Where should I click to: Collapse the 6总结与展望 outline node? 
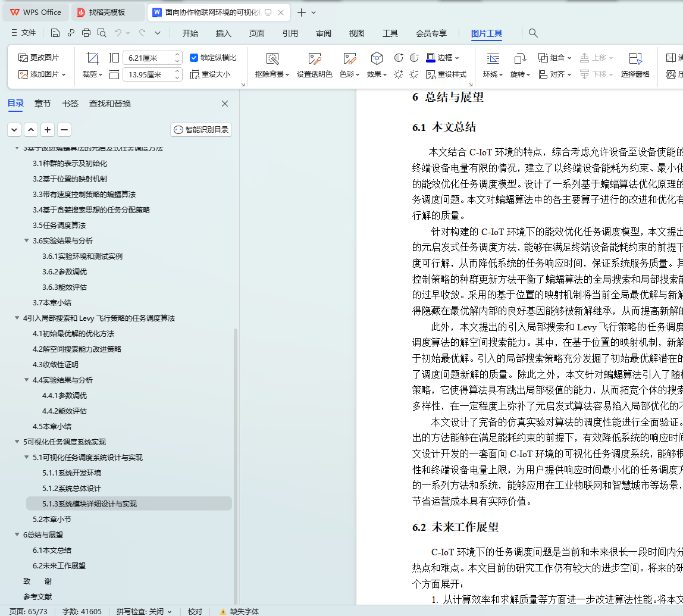pyautogui.click(x=17, y=534)
